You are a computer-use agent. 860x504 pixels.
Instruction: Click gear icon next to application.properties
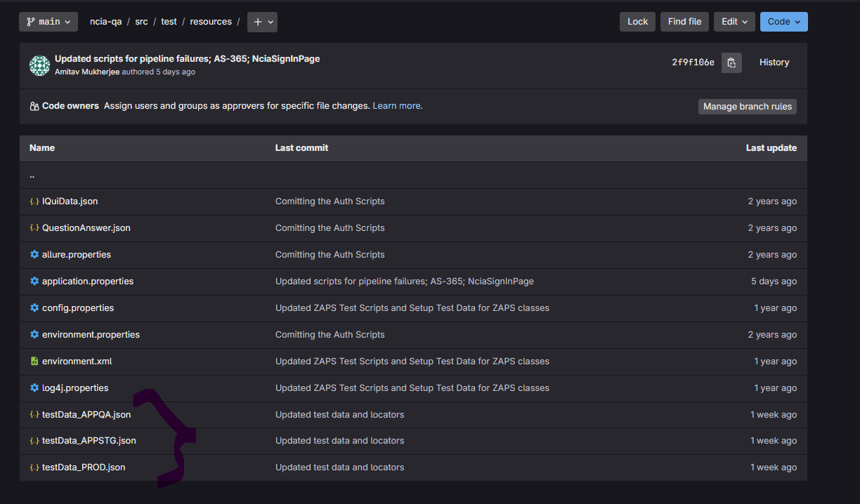tap(34, 281)
